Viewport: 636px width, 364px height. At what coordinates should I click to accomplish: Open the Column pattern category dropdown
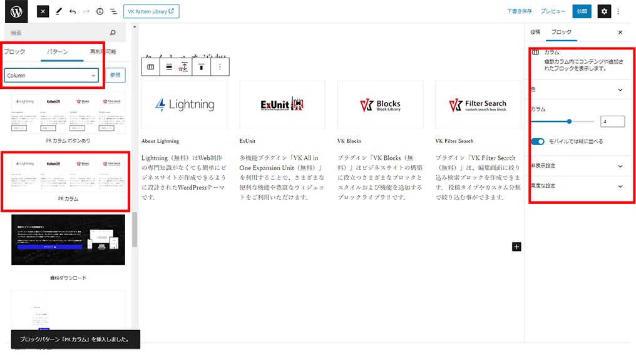(51, 75)
